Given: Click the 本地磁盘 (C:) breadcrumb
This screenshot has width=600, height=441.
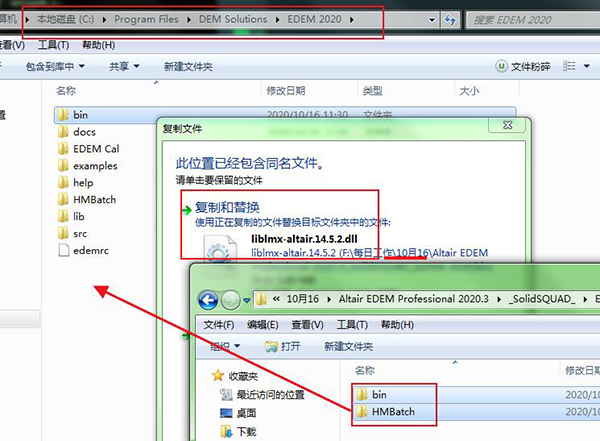Looking at the screenshot, I should [x=65, y=19].
